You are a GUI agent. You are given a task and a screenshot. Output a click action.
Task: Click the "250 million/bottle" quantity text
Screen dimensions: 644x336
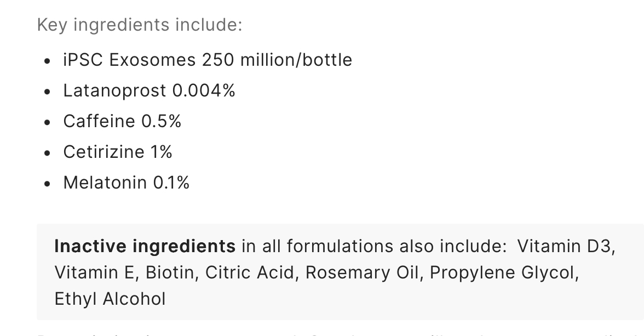(277, 60)
